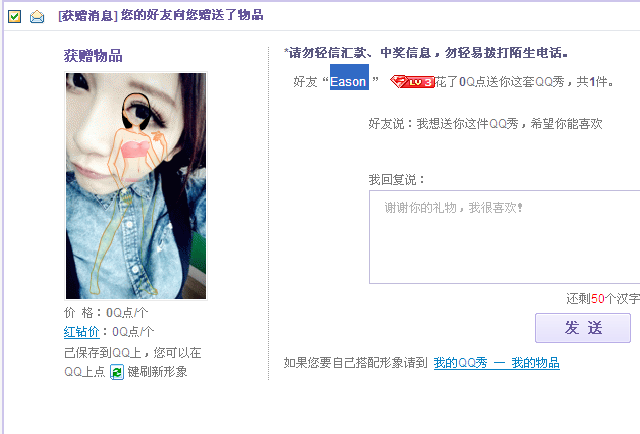Click the red LV3 diamond badge
Image resolution: width=640 pixels, height=434 pixels.
pyautogui.click(x=412, y=82)
